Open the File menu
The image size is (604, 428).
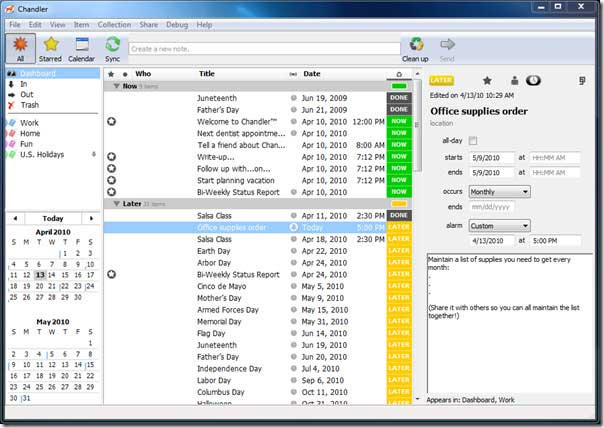pyautogui.click(x=15, y=25)
